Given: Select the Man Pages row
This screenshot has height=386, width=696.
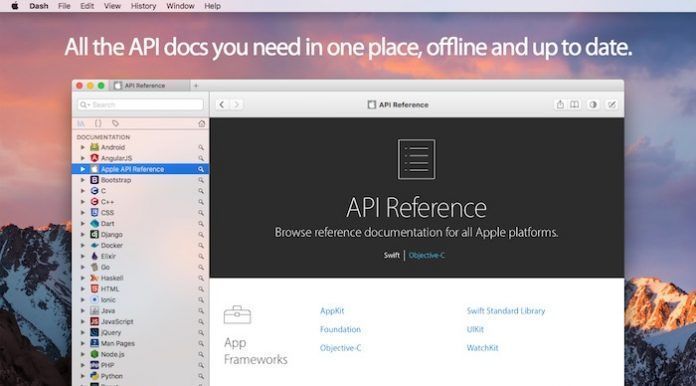Looking at the screenshot, I should click(x=140, y=343).
